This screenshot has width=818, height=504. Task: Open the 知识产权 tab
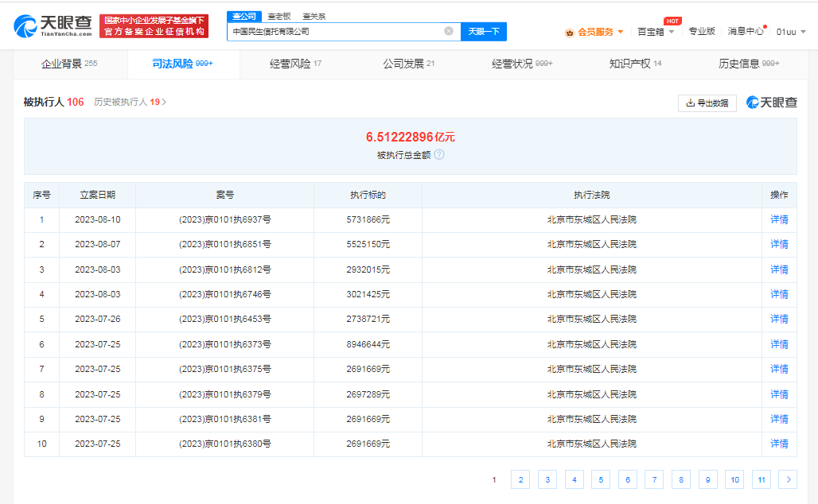[x=634, y=64]
